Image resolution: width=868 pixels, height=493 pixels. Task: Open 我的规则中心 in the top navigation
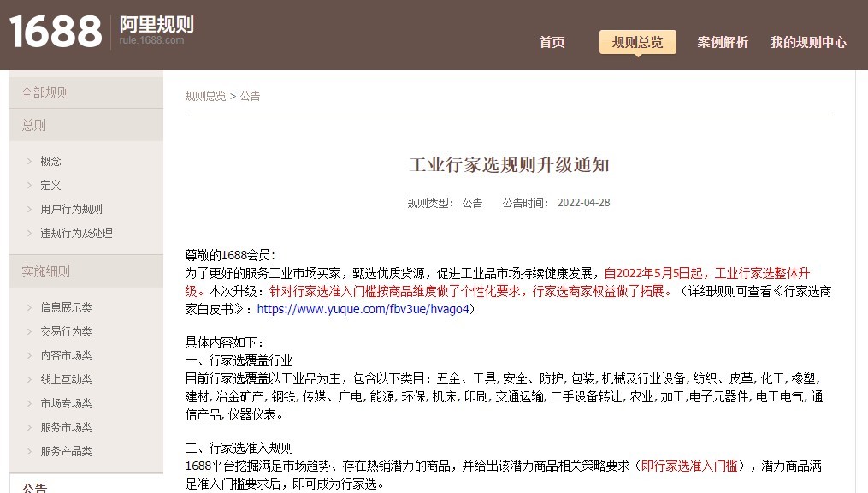click(808, 42)
